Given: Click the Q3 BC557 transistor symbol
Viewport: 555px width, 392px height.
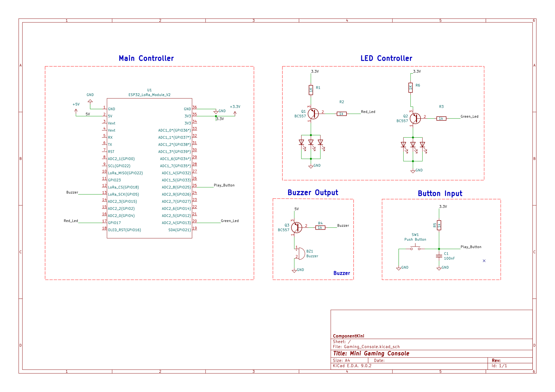Looking at the screenshot, I should point(296,227).
